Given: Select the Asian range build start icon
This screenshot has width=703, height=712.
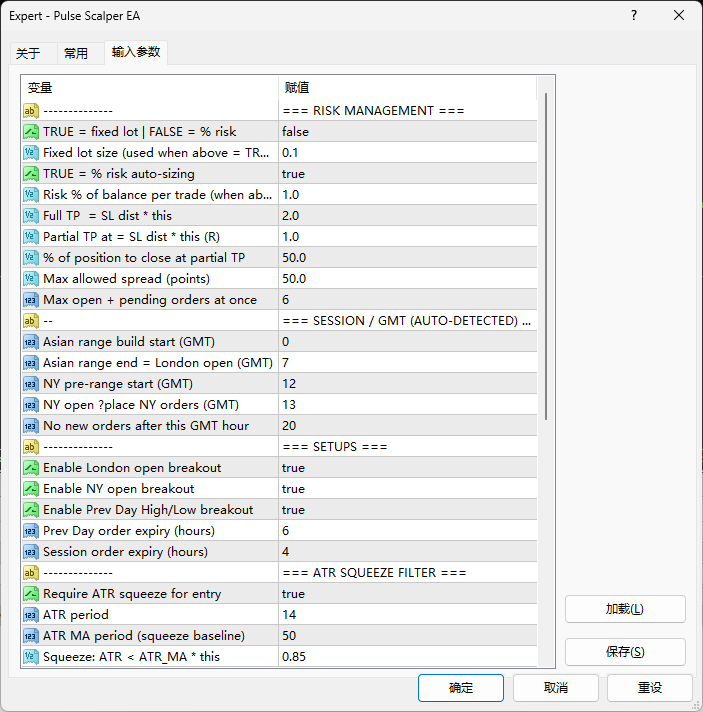Looking at the screenshot, I should pos(31,342).
